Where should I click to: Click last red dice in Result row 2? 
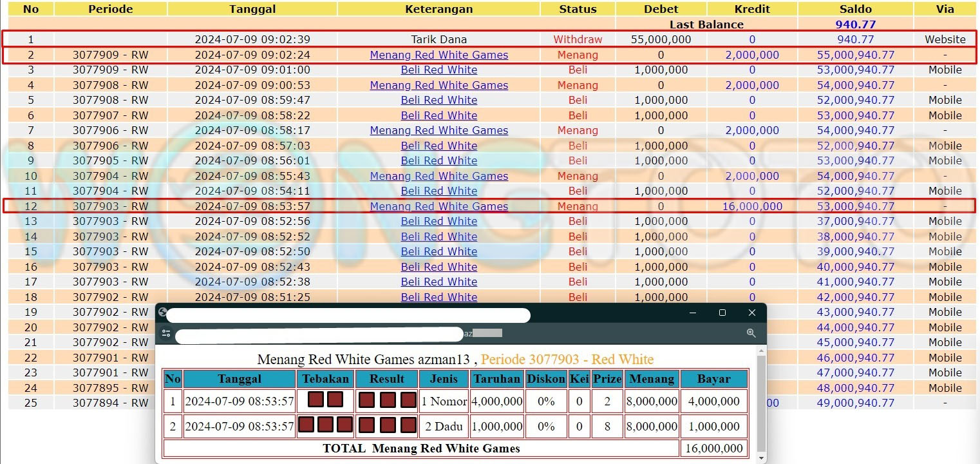[408, 425]
